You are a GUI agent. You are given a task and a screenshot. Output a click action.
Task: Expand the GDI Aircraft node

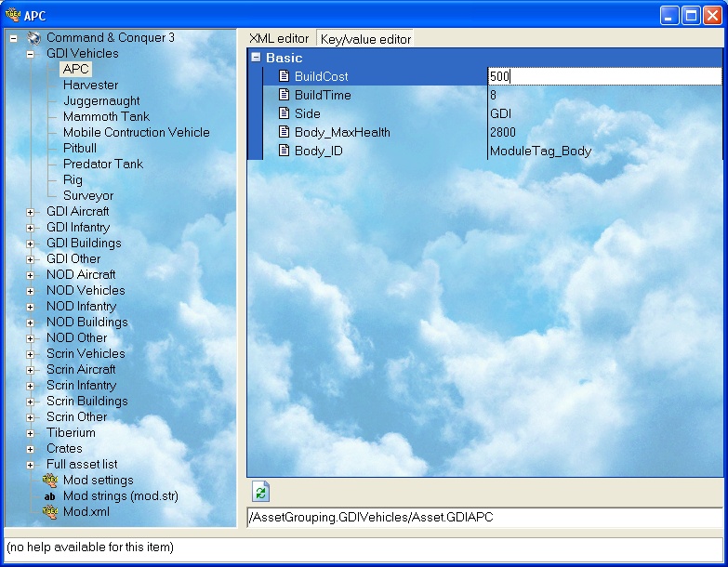tap(30, 213)
